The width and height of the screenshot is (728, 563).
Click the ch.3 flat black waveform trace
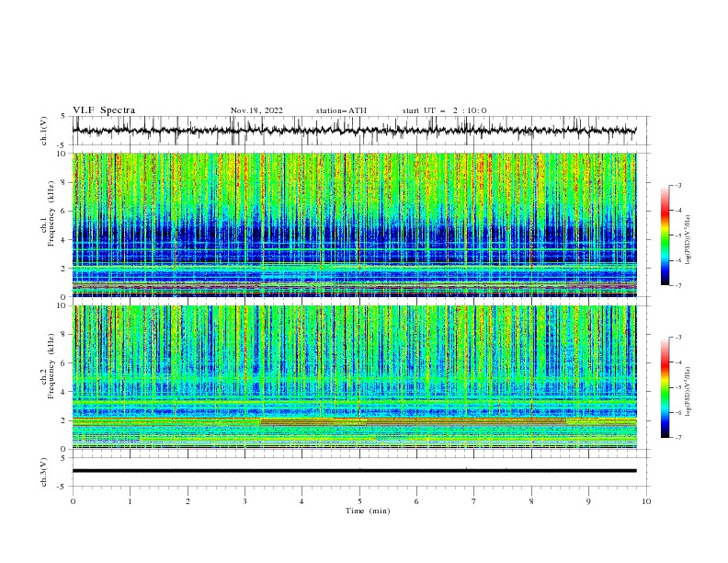point(354,471)
